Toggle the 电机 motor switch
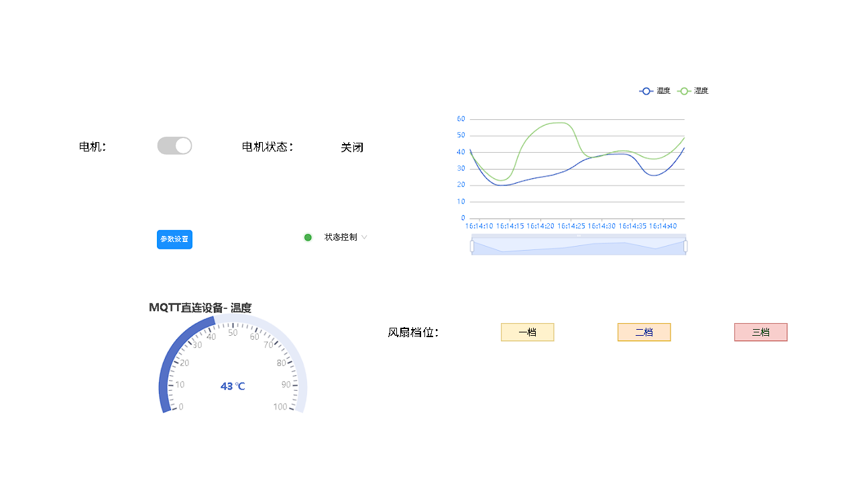Screen dimensions: 867x504 pos(174,146)
